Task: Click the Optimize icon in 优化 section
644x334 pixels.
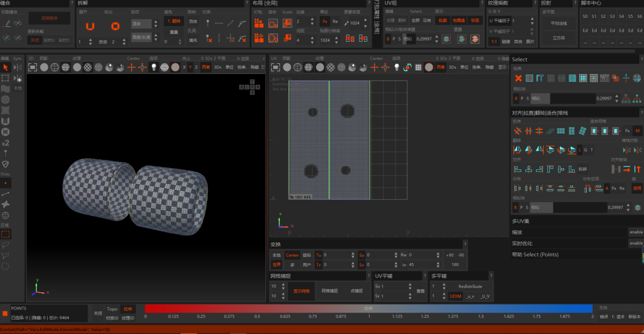Action: 116,26
